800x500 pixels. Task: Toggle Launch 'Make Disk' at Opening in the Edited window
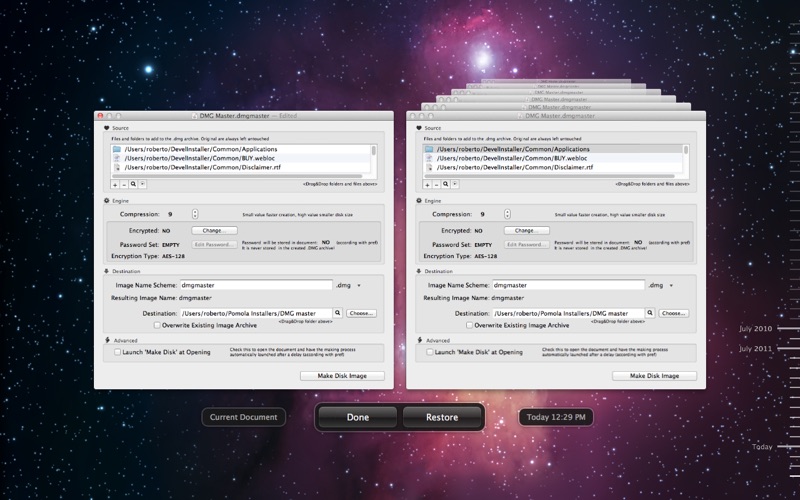pyautogui.click(x=117, y=352)
